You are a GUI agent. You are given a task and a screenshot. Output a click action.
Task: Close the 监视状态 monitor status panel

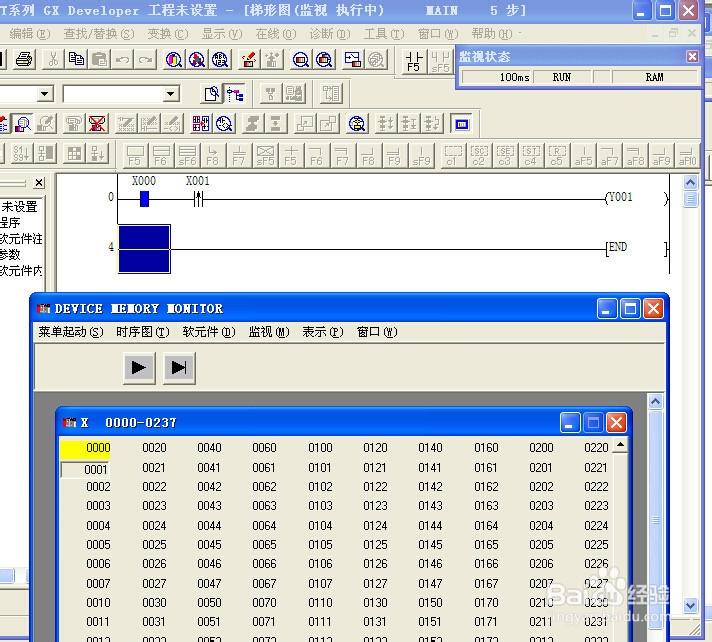pyautogui.click(x=692, y=56)
